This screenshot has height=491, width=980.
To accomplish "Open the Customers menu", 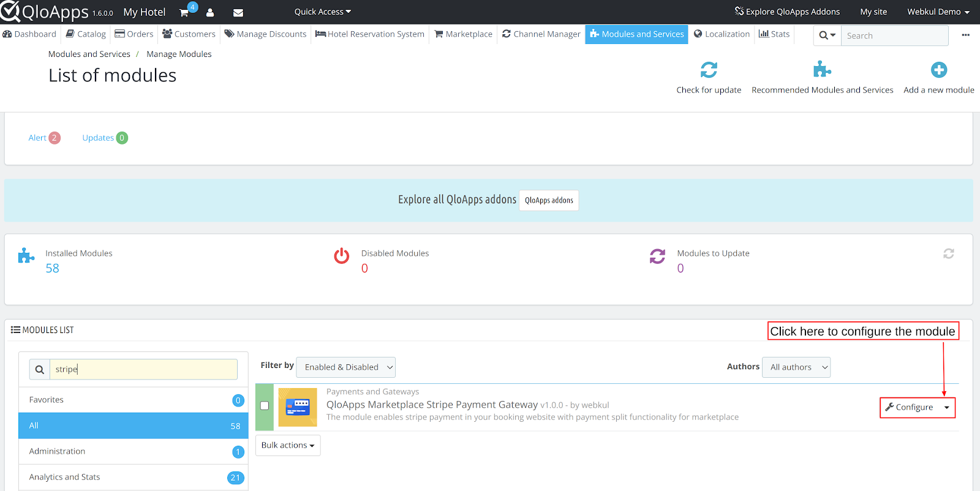I will (x=189, y=34).
